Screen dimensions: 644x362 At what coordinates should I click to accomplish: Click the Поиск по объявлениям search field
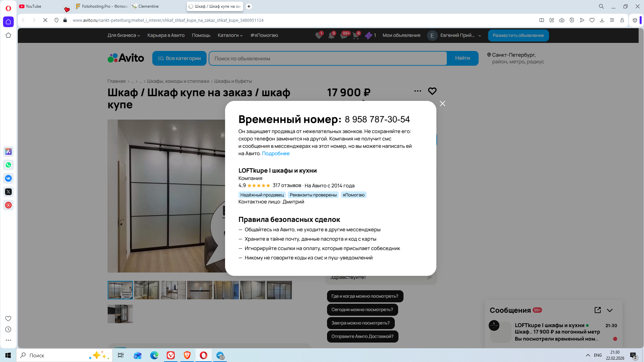(327, 58)
